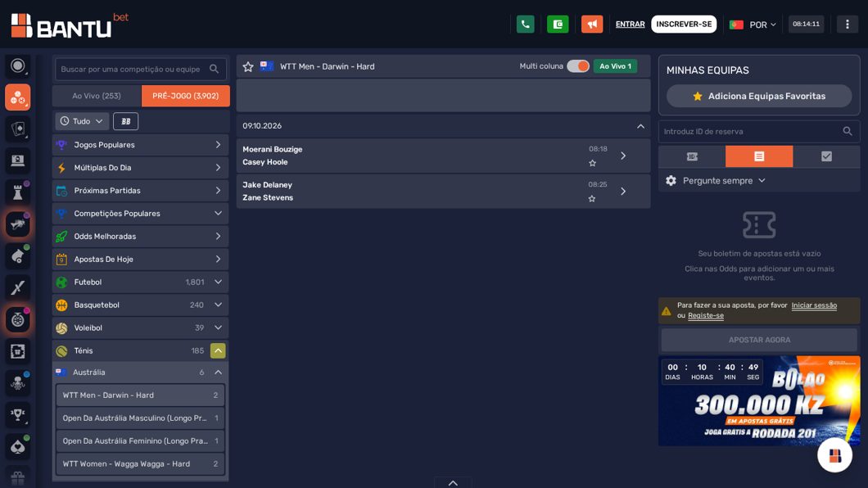Click the orange megaphone promotions icon

tap(592, 25)
